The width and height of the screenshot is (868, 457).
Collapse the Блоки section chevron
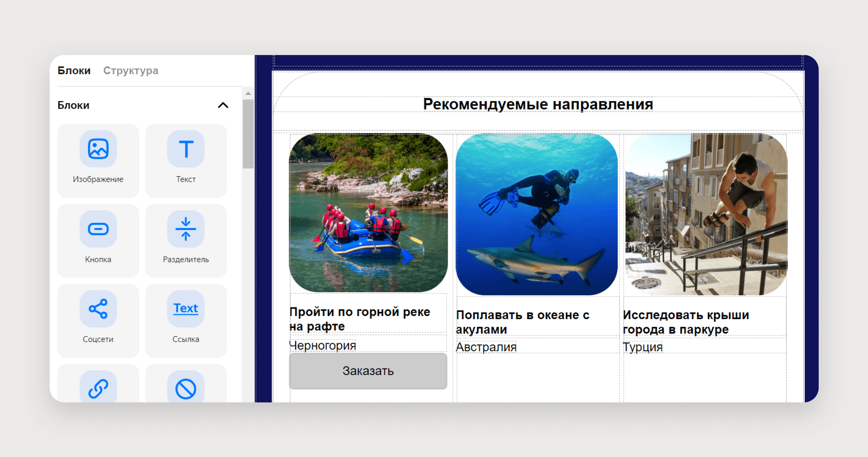coord(223,105)
